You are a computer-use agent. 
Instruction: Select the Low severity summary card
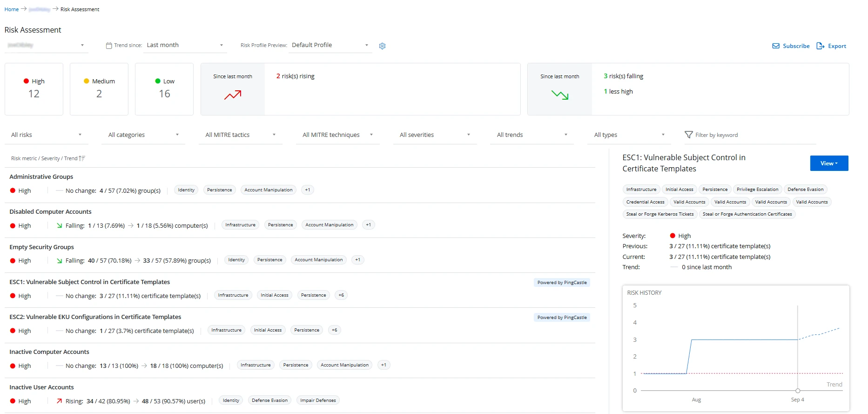[x=164, y=89]
